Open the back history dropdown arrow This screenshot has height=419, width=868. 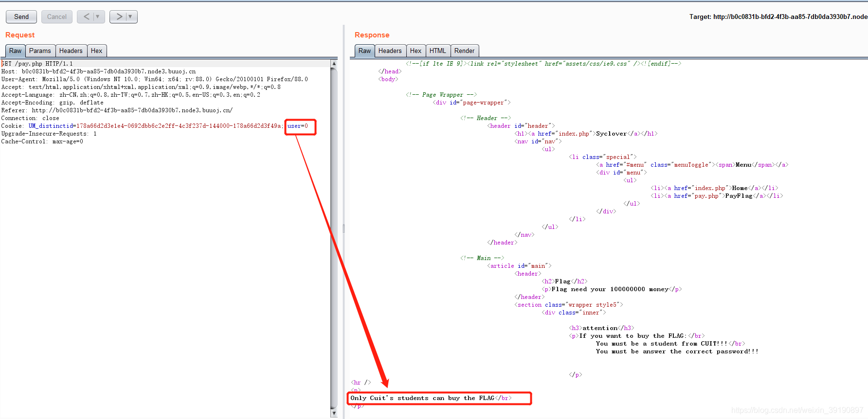pyautogui.click(x=98, y=17)
